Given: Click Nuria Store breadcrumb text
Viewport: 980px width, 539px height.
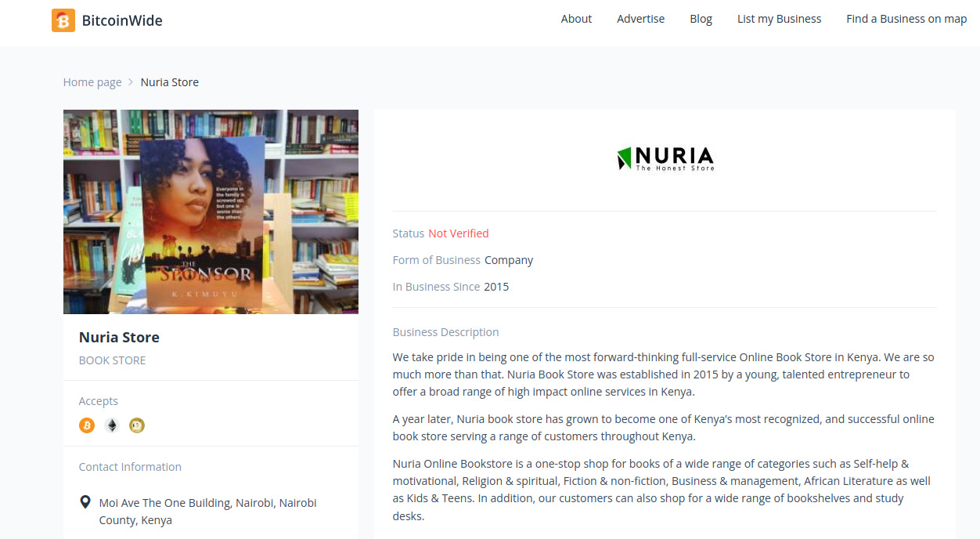Looking at the screenshot, I should pos(170,82).
